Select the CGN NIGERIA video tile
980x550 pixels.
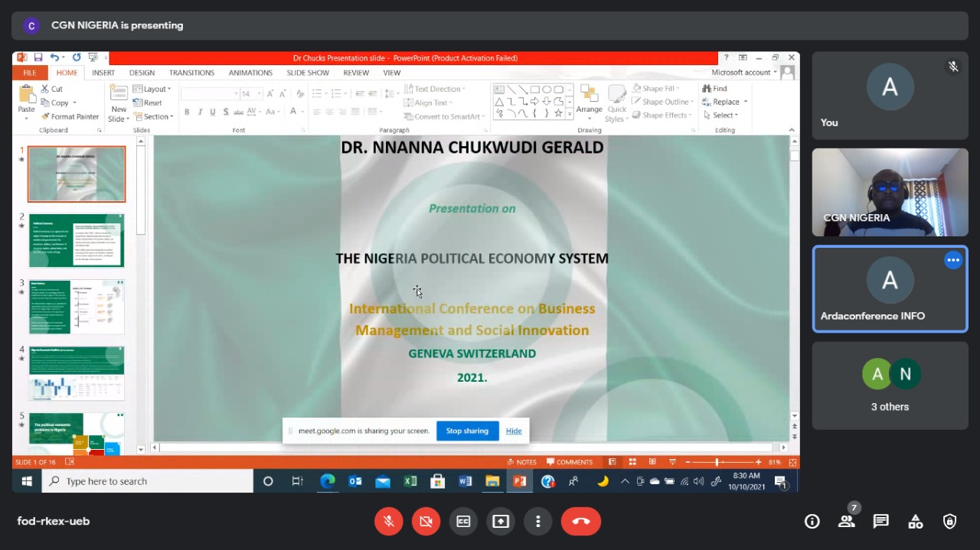(x=890, y=192)
